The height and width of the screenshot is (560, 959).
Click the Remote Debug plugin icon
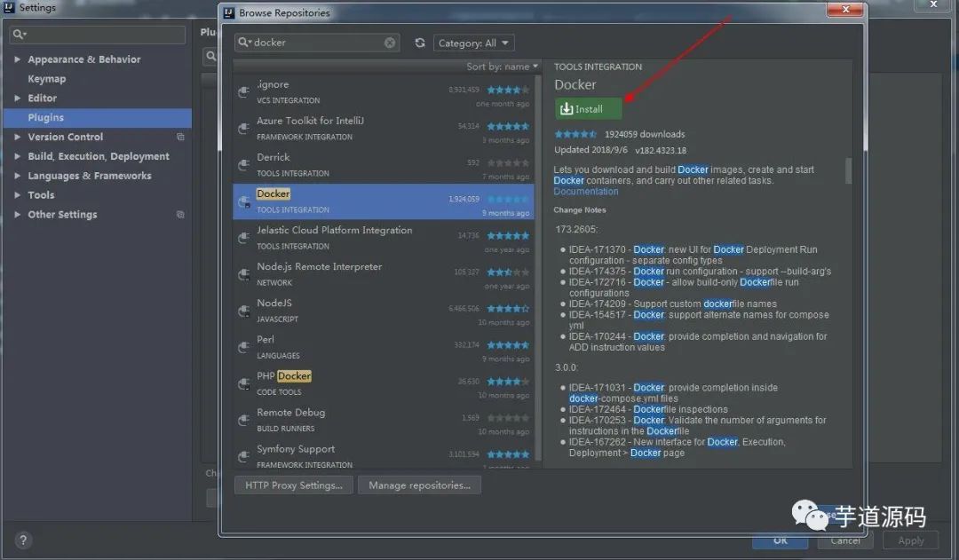[243, 420]
